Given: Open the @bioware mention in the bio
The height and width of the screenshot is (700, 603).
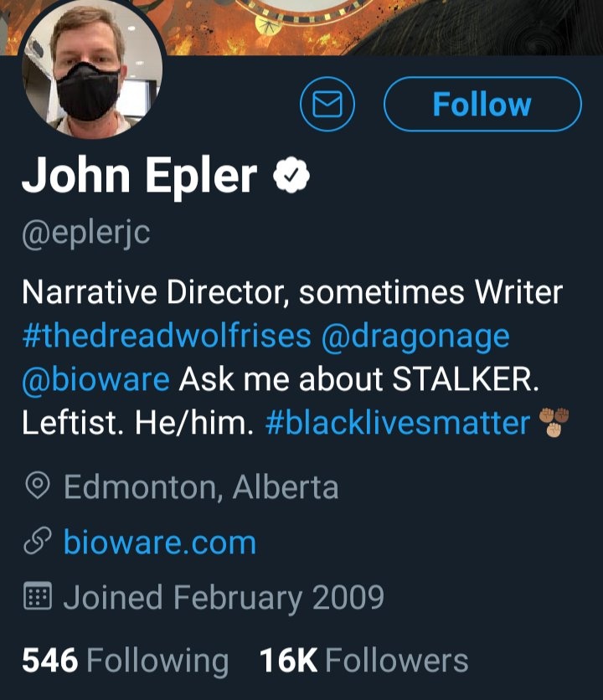Looking at the screenshot, I should coord(95,380).
